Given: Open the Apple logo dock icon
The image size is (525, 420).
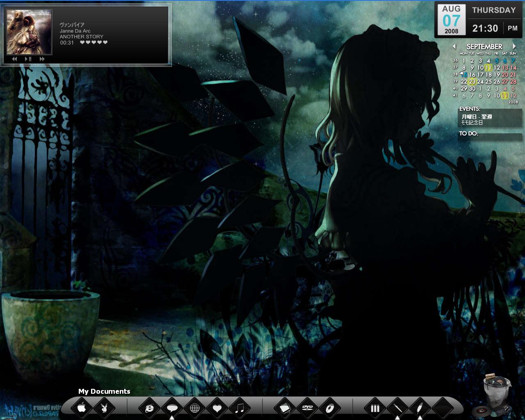Looking at the screenshot, I should pyautogui.click(x=82, y=408).
